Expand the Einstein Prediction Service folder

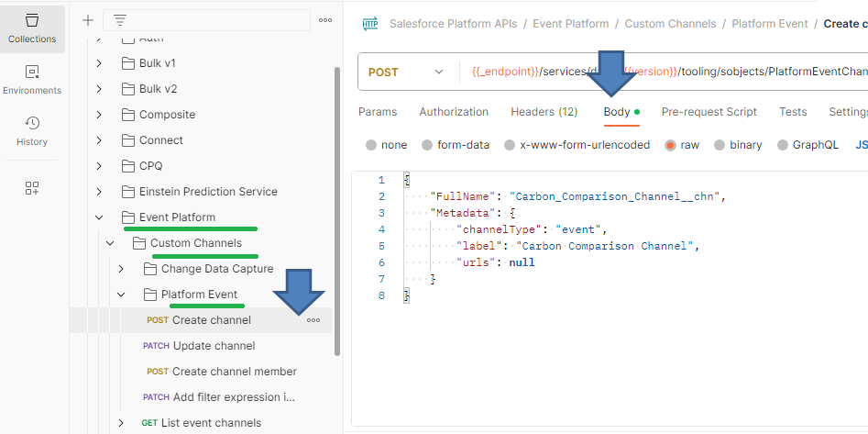[x=99, y=192]
